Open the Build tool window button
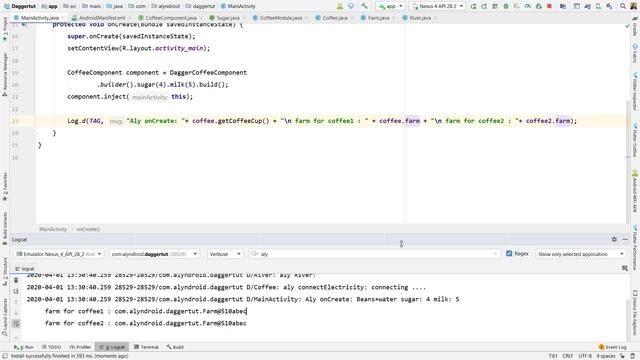This screenshot has height=360, width=640. [175, 347]
